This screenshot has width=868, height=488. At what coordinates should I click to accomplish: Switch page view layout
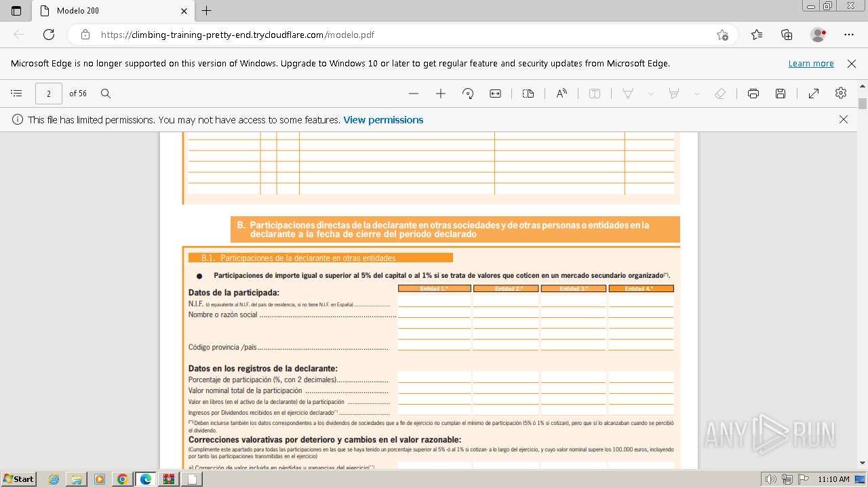tap(528, 94)
